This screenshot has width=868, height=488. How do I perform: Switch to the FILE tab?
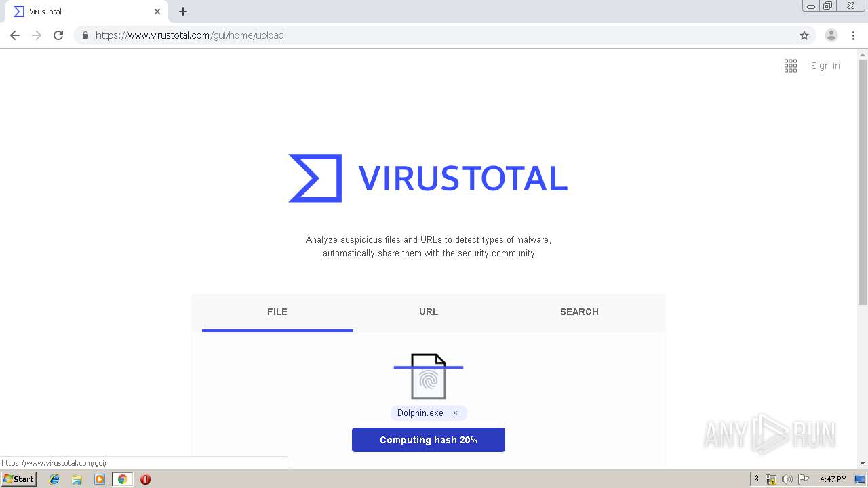coord(277,312)
